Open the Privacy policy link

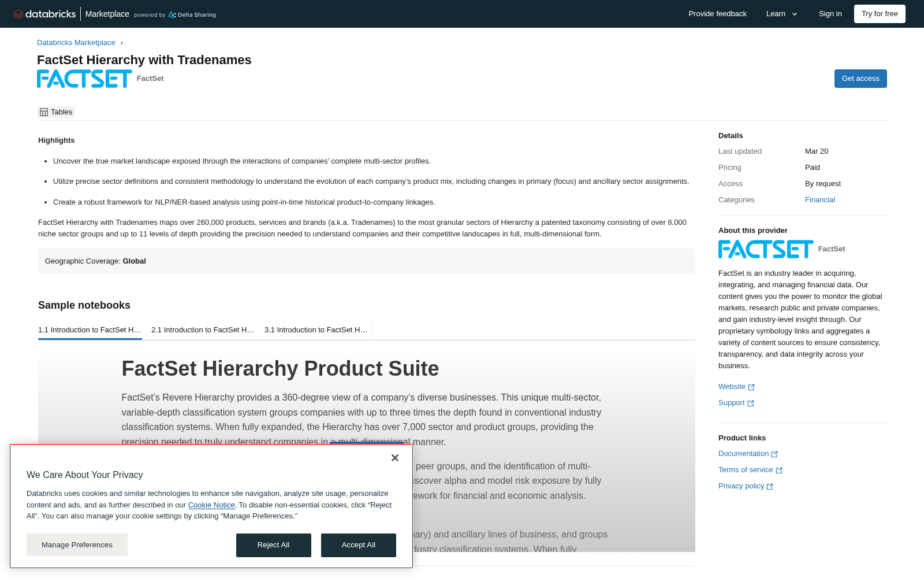point(741,486)
